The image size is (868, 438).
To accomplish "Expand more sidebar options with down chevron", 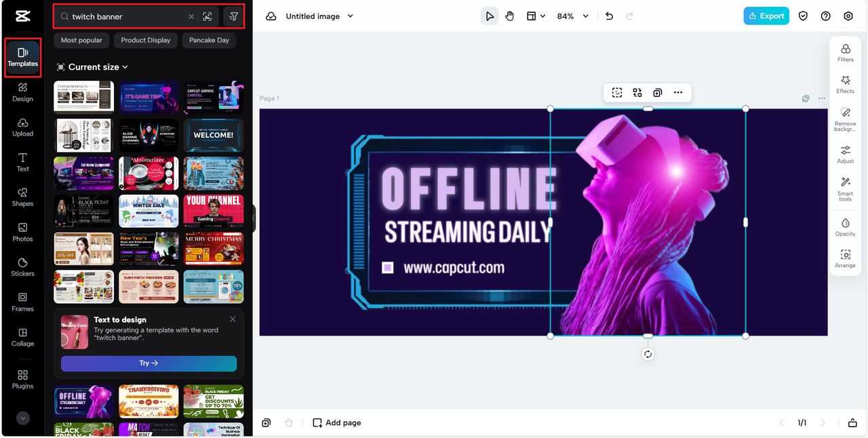I will click(23, 418).
